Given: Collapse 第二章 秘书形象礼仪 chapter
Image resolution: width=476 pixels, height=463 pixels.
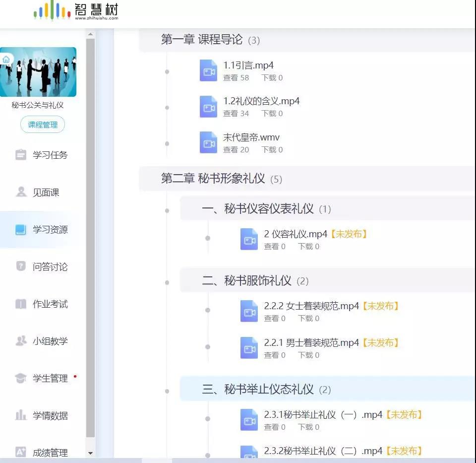Looking at the screenshot, I should pos(307,179).
